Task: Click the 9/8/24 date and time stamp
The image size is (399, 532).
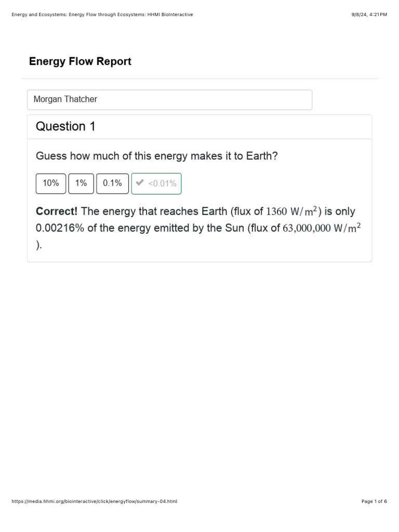Action: (x=369, y=15)
